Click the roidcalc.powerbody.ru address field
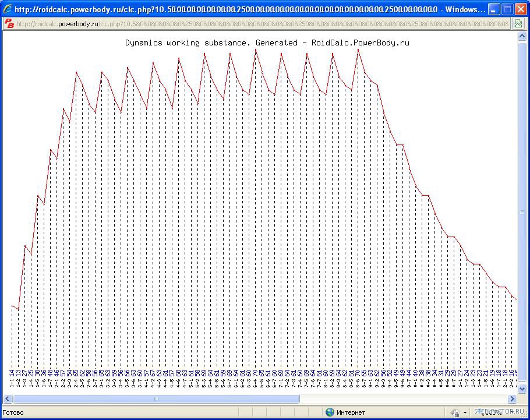 pyautogui.click(x=262, y=24)
